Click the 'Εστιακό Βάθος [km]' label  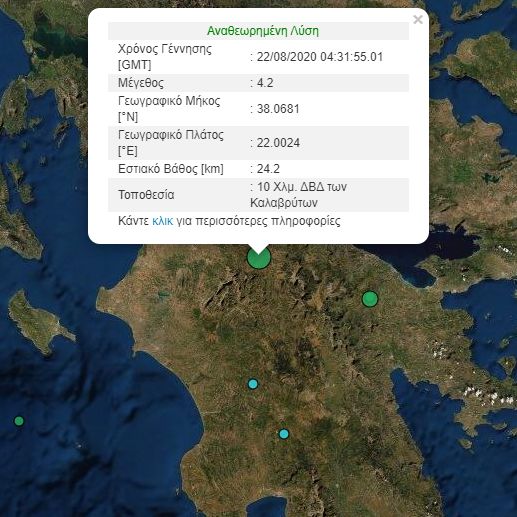[x=171, y=169]
